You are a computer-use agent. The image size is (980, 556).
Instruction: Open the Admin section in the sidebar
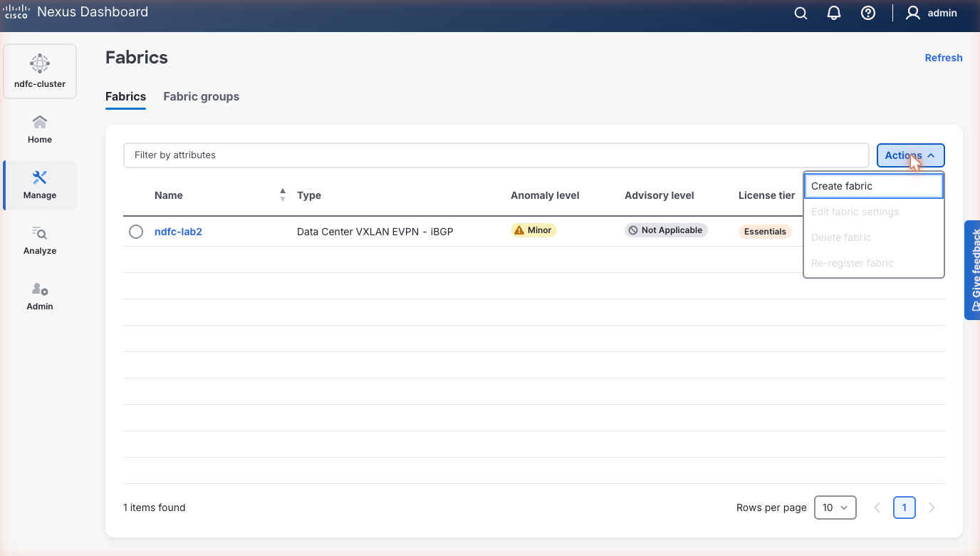click(x=40, y=296)
